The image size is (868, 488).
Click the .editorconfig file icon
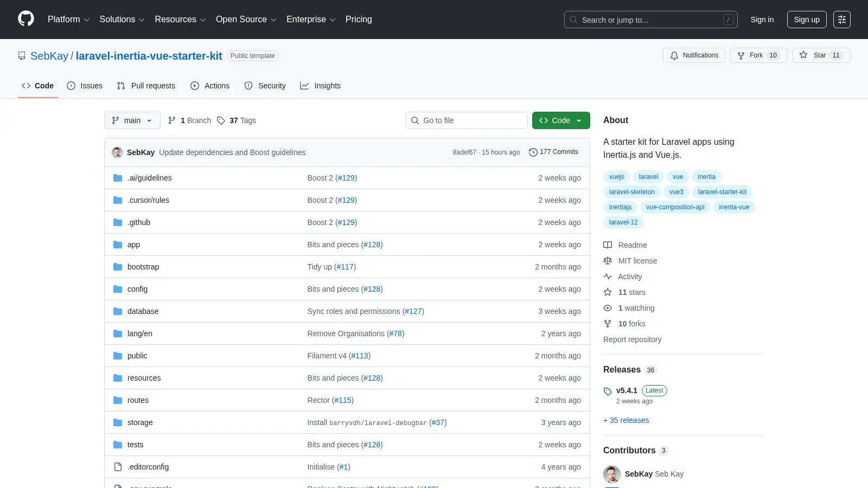pos(118,467)
